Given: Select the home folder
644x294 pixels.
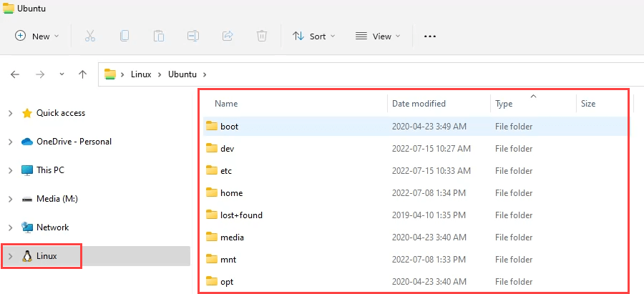Looking at the screenshot, I should pos(231,193).
